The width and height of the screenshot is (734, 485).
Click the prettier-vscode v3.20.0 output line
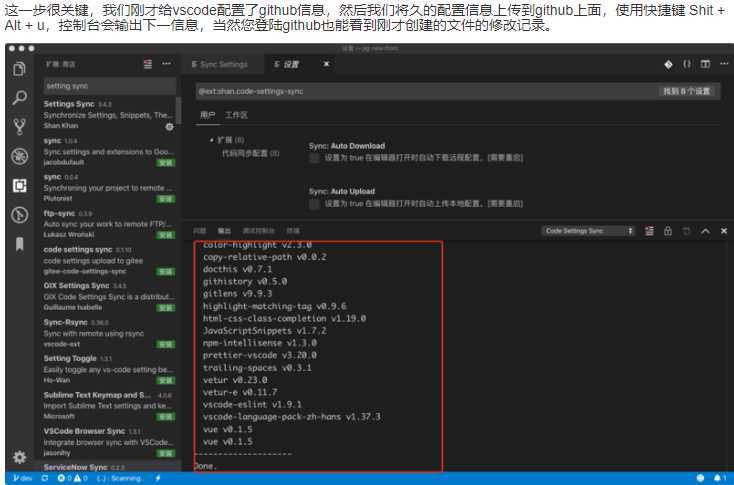click(x=260, y=355)
